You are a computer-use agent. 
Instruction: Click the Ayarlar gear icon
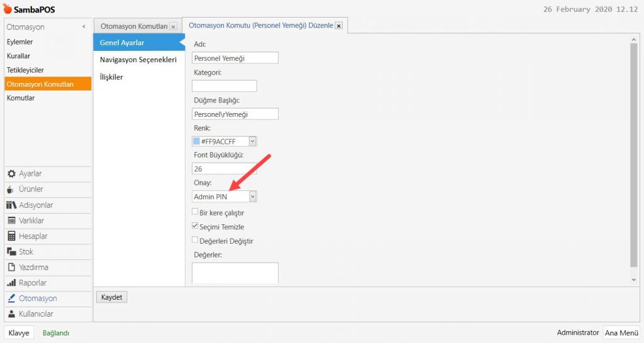[x=11, y=174]
